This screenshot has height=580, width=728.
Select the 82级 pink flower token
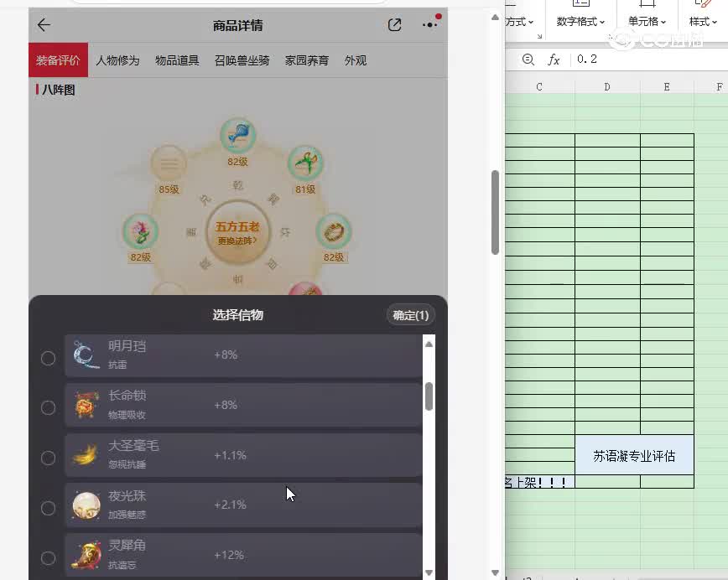click(x=140, y=231)
